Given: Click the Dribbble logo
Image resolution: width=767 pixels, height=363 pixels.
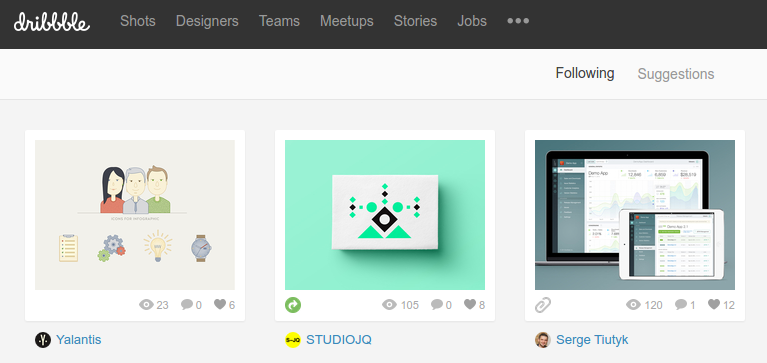Looking at the screenshot, I should coord(52,22).
